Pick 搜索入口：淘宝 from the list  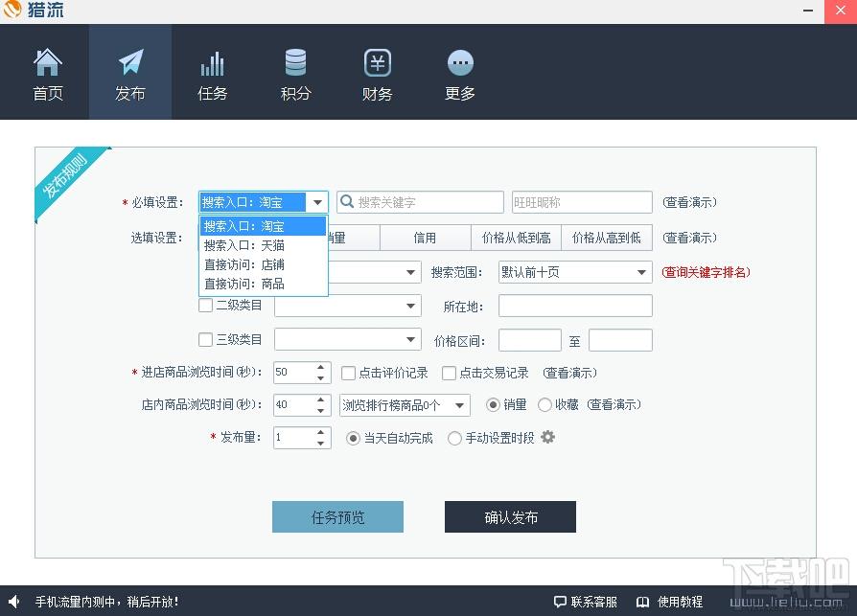[x=263, y=226]
